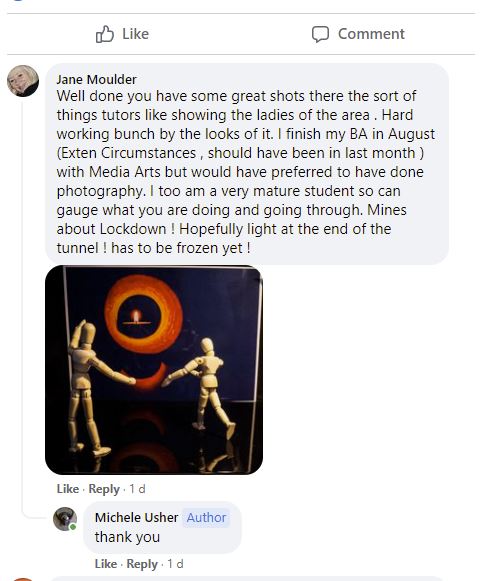Like Michele Usher's thank you reply
The image size is (482, 581).
(106, 564)
